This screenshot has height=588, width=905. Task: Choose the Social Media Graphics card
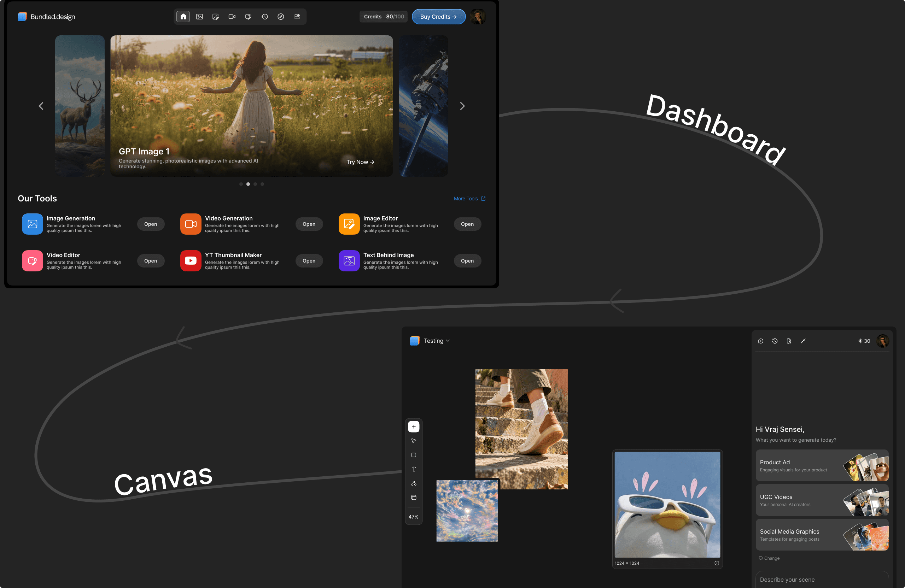coord(822,534)
